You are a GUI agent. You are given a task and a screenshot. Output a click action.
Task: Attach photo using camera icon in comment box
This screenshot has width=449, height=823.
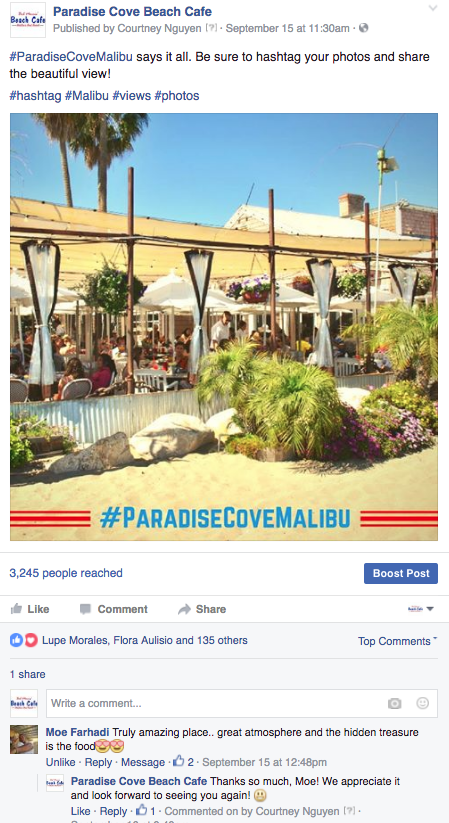394,703
